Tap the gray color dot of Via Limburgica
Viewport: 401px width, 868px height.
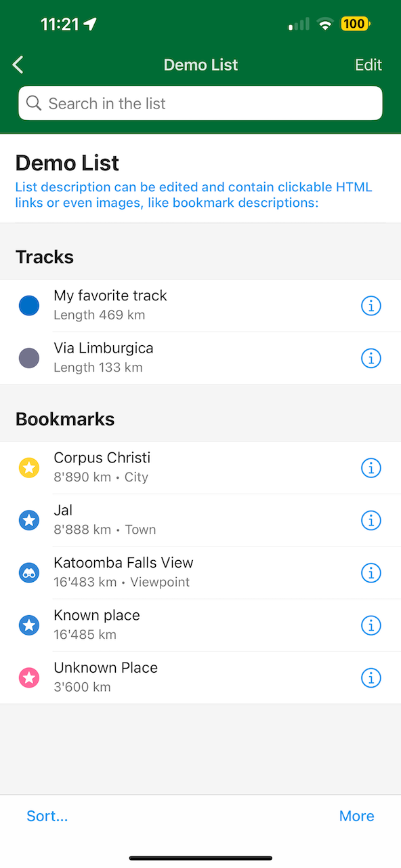29,358
